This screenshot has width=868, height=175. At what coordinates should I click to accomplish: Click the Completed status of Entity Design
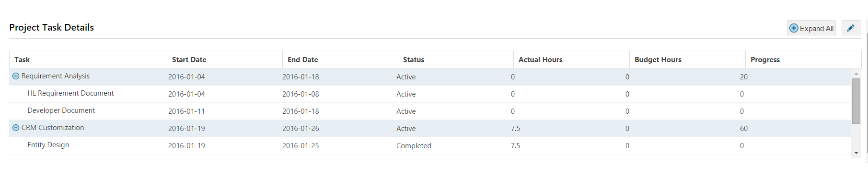point(414,146)
